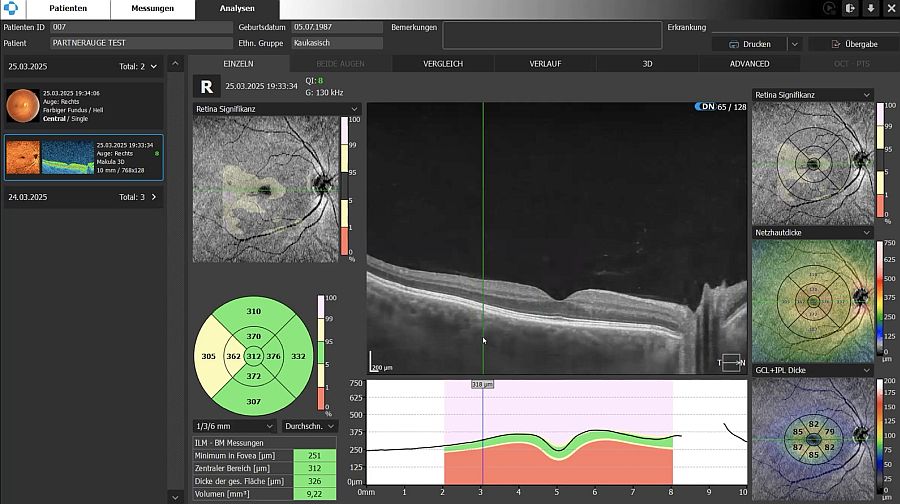Click the printer icon on Drucken

pyautogui.click(x=733, y=44)
